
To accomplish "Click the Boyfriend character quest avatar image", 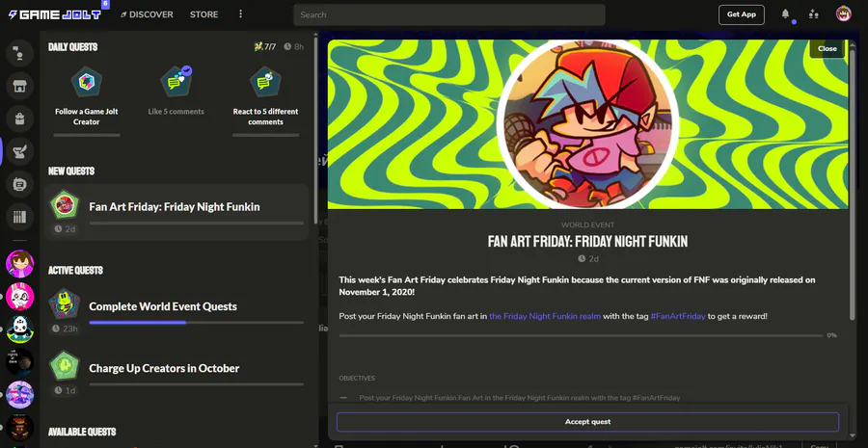I will click(587, 123).
